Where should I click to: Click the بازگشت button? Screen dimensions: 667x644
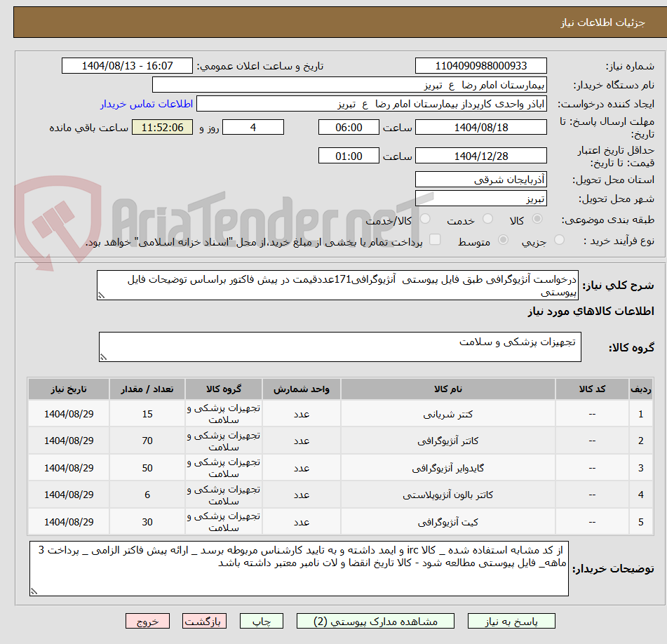click(x=204, y=621)
